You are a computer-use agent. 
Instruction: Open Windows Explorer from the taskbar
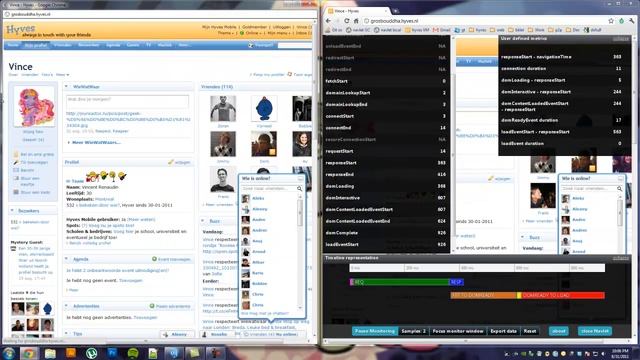tap(50, 353)
